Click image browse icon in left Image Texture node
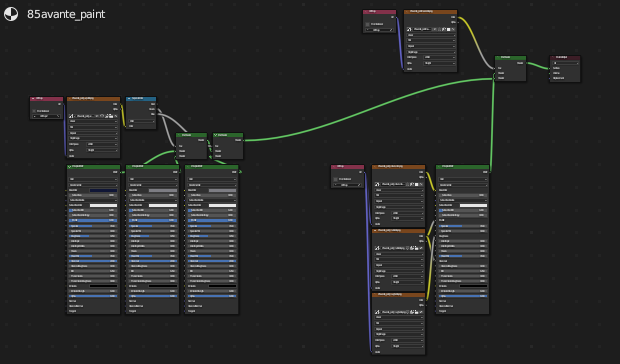This screenshot has height=364, width=620. tap(71, 116)
